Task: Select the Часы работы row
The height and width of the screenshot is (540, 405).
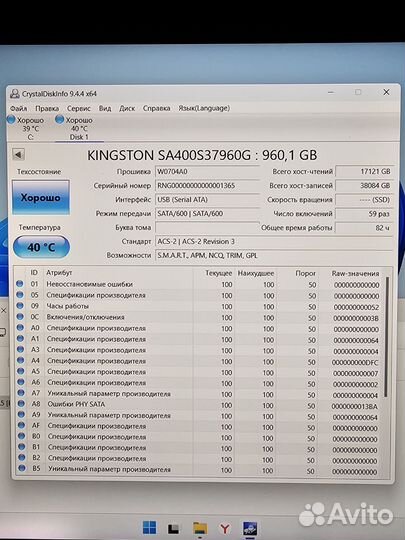Action: click(x=198, y=307)
